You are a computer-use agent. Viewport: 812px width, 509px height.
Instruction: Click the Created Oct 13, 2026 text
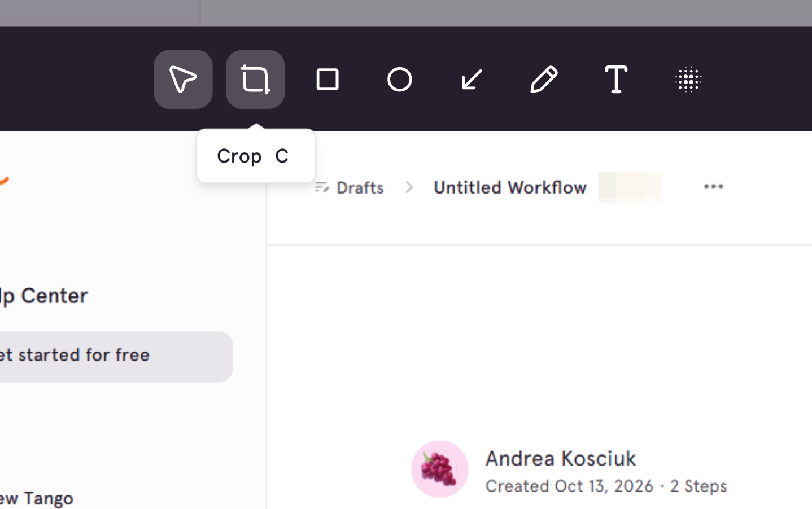pyautogui.click(x=569, y=486)
